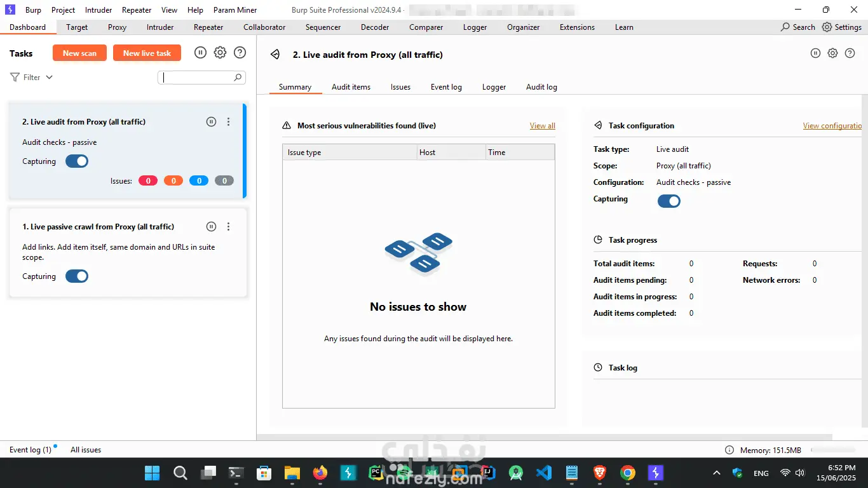The height and width of the screenshot is (488, 868).
Task: Open the Param Miner menu
Action: click(234, 10)
